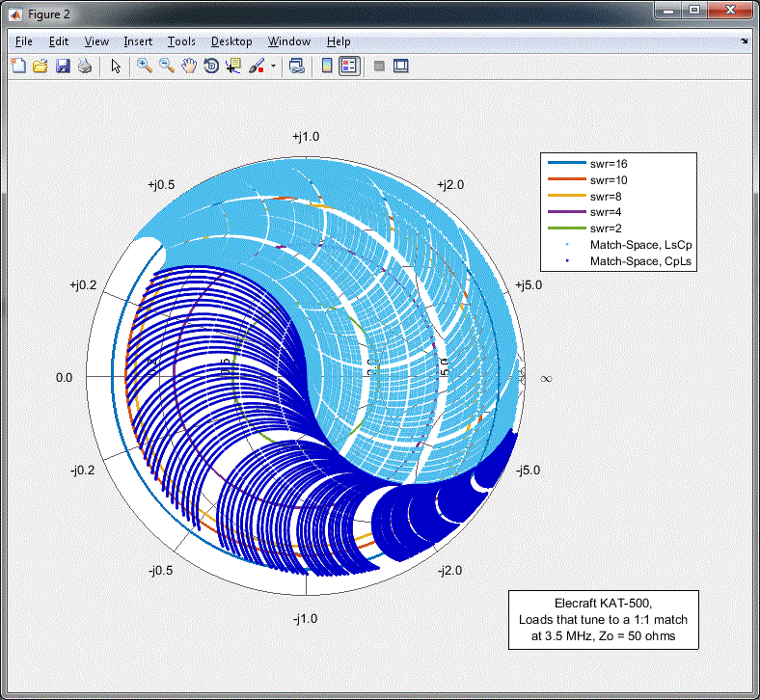The height and width of the screenshot is (700, 760).
Task: Expand the Insert menu
Action: [x=138, y=41]
